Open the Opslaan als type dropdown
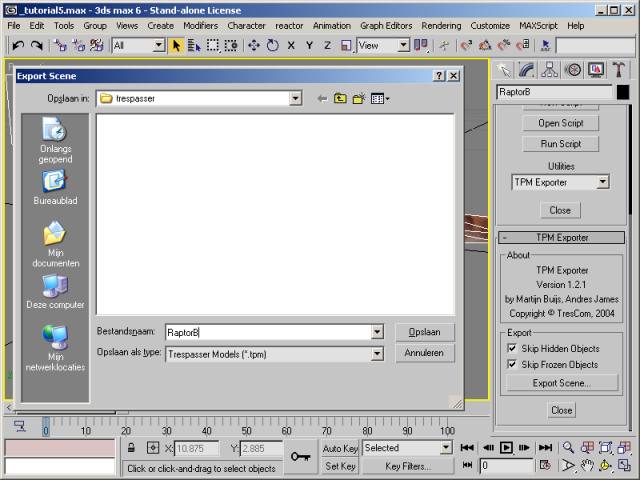This screenshot has height=480, width=640. [x=377, y=353]
